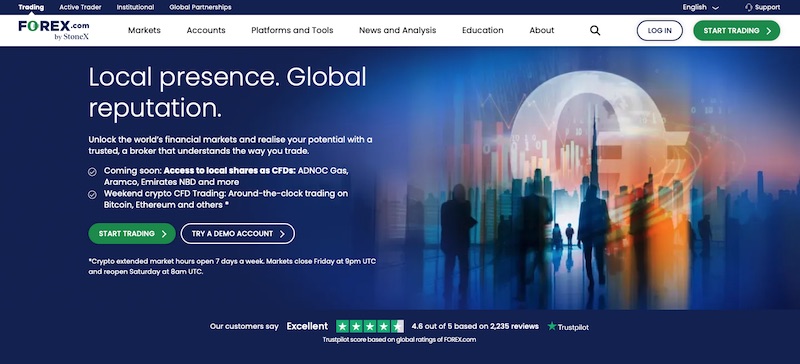800x364 pixels.
Task: Open the Markets menu
Action: click(x=144, y=31)
